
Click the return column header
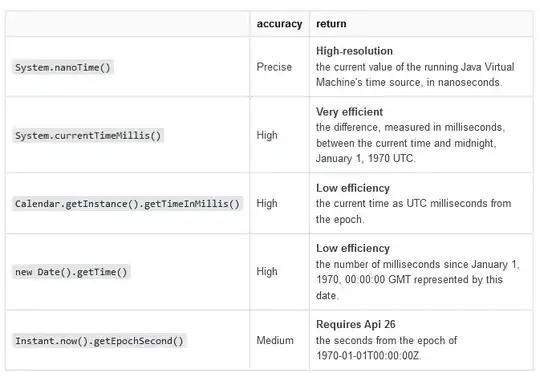click(x=331, y=24)
